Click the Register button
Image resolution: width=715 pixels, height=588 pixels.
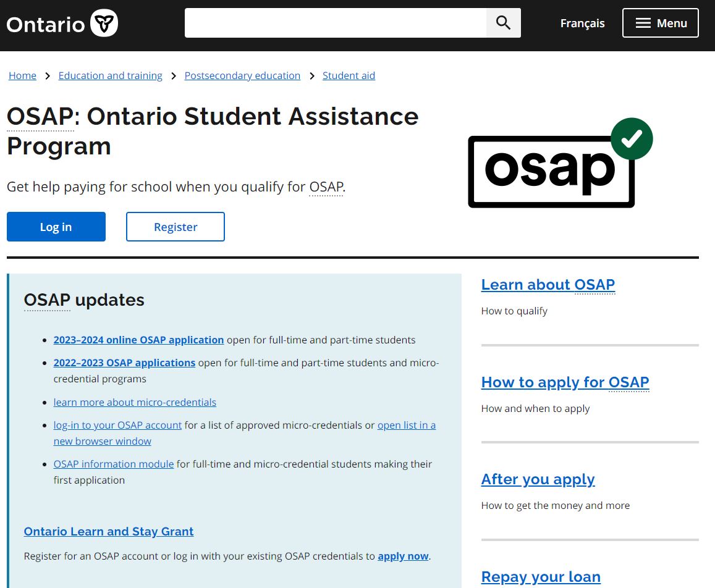[176, 227]
